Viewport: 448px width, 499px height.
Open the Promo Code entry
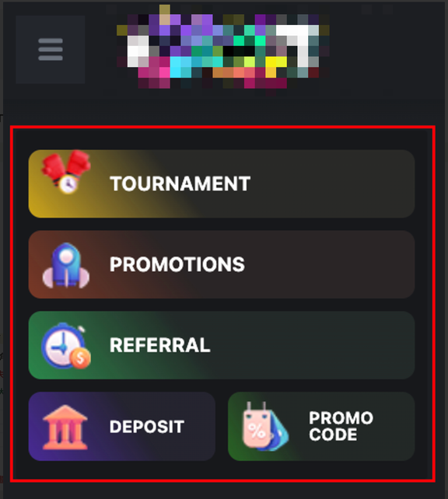[321, 427]
